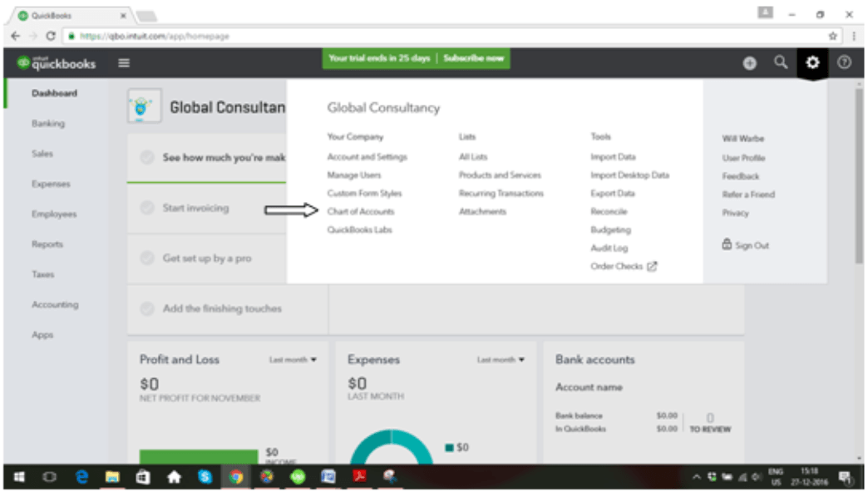Open Profit and Loss 'Last month' dropdown
Image resolution: width=868 pixels, height=492 pixels.
coord(293,361)
